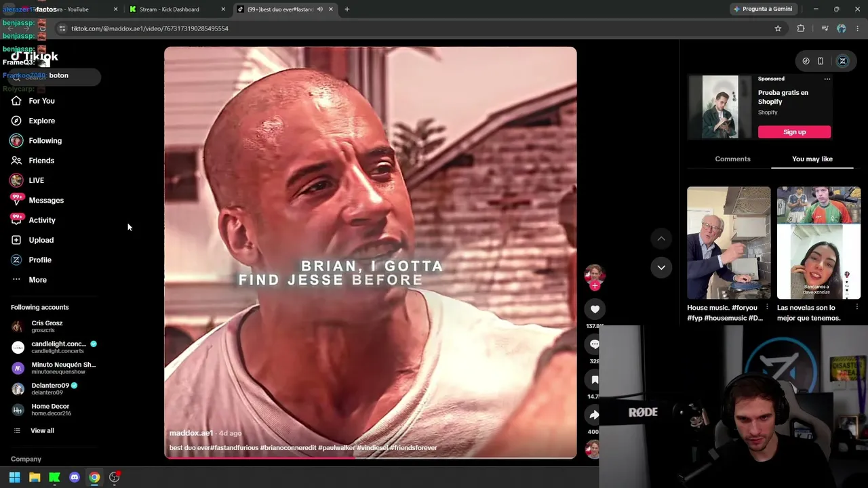Image resolution: width=868 pixels, height=488 pixels.
Task: Switch to Stream - Kick Dashboard tab
Action: tap(176, 9)
